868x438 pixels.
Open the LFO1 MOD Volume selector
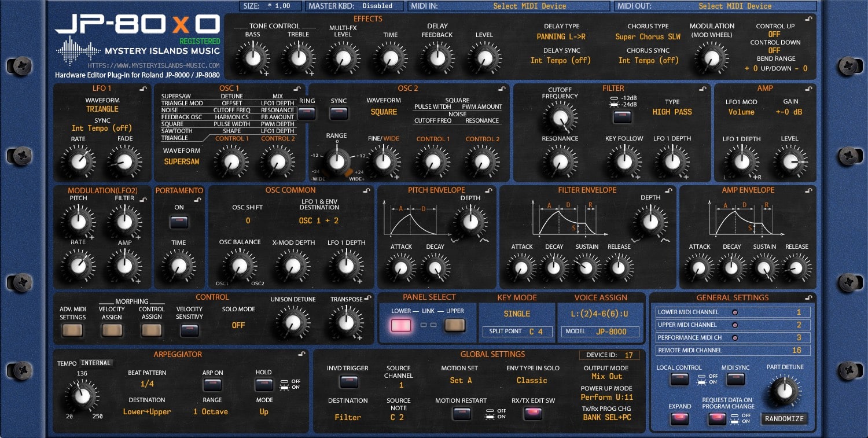point(741,112)
